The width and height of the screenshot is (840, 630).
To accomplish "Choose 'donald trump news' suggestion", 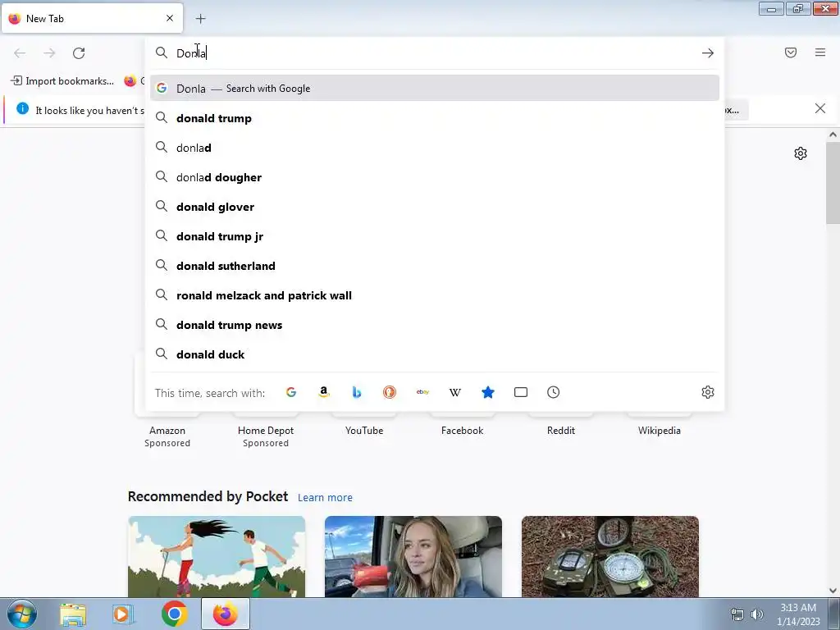I will (x=435, y=325).
